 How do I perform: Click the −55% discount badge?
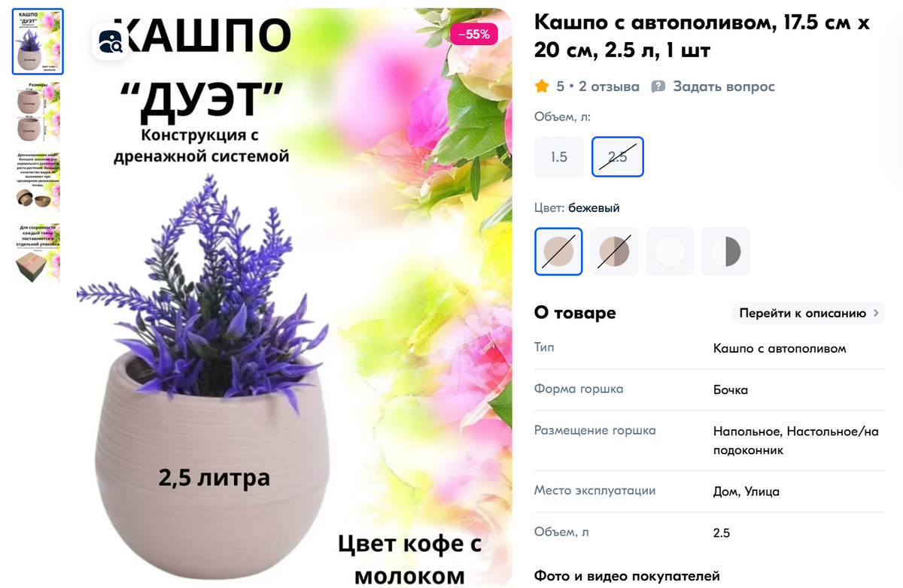click(x=473, y=34)
